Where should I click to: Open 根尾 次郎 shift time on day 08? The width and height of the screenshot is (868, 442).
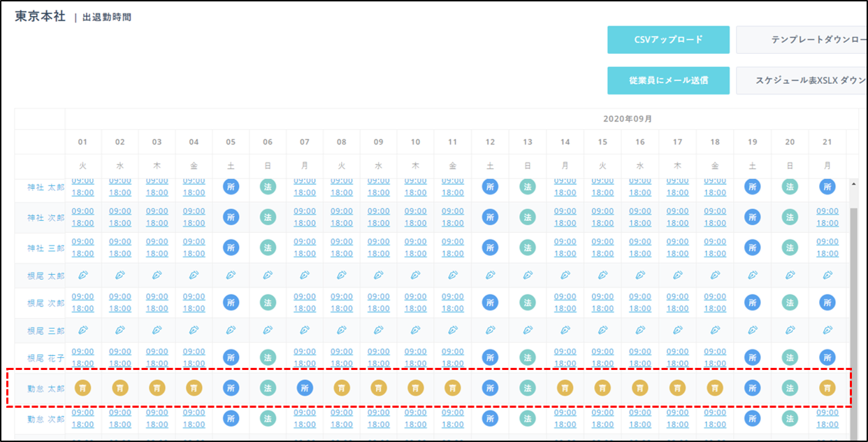pyautogui.click(x=341, y=302)
